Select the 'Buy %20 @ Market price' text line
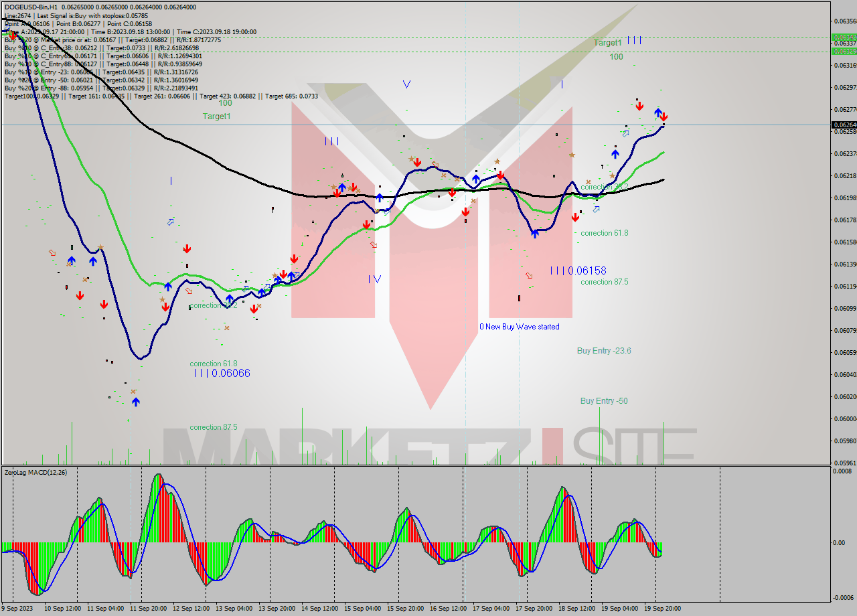 112,40
